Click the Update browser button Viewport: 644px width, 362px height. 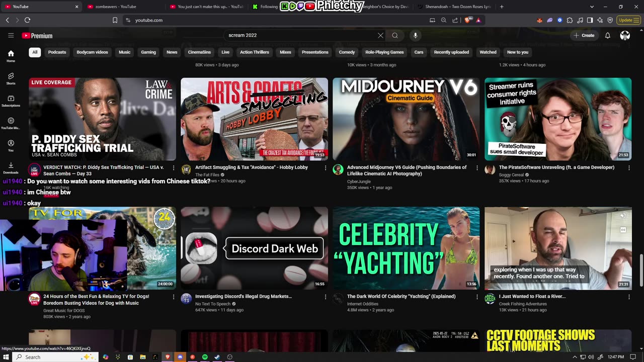coord(629,20)
